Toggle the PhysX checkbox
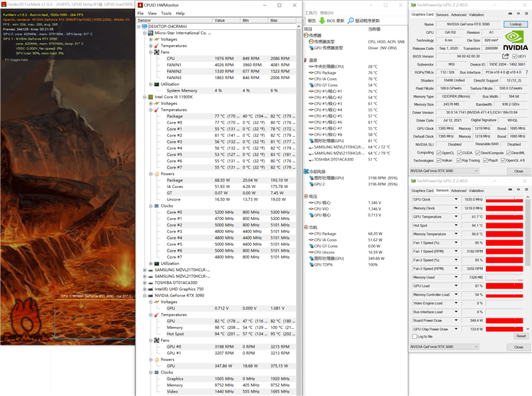Screen dimensions: 532x396 coord(485,160)
